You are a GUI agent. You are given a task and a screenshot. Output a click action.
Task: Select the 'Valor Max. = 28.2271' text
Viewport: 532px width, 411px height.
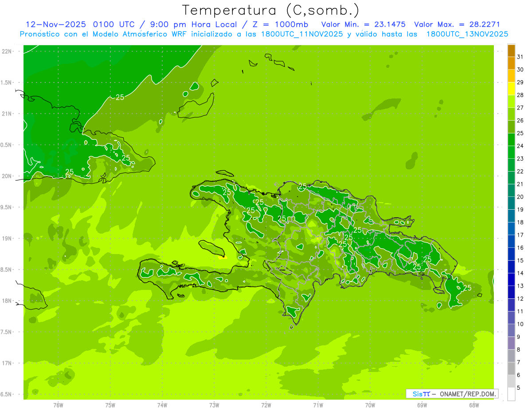pyautogui.click(x=457, y=24)
